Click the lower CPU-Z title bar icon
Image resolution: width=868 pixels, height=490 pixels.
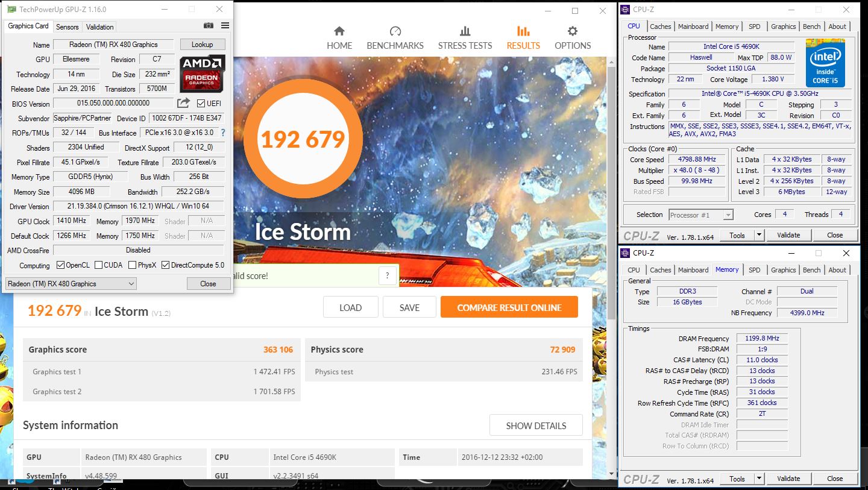point(626,253)
